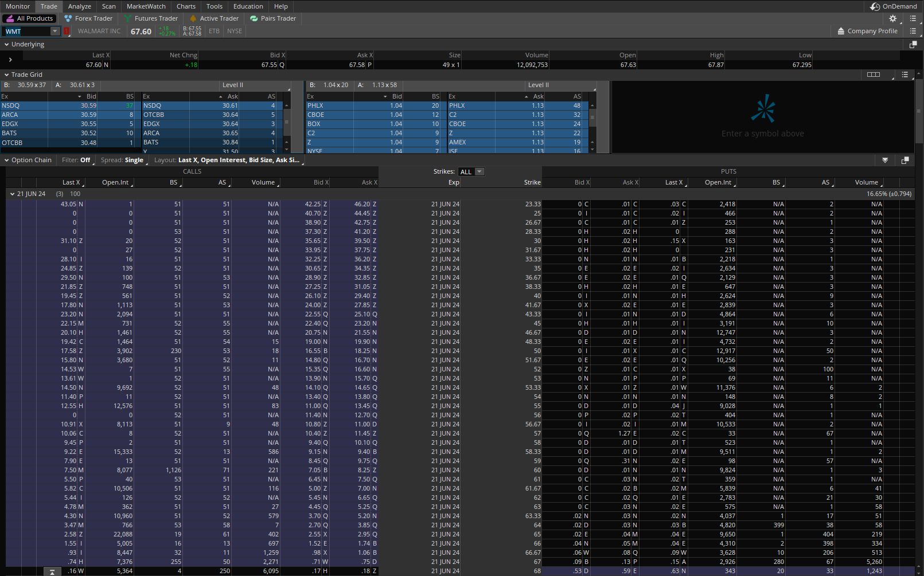Open the Analyze tab
The image size is (924, 576).
tap(79, 6)
